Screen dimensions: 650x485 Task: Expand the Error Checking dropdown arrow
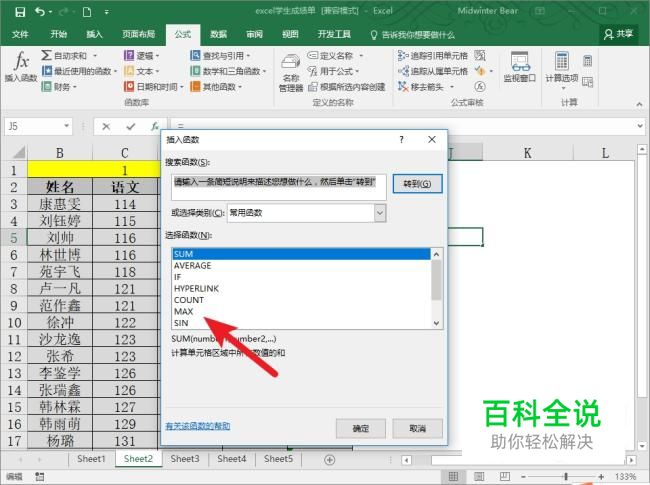click(x=491, y=71)
